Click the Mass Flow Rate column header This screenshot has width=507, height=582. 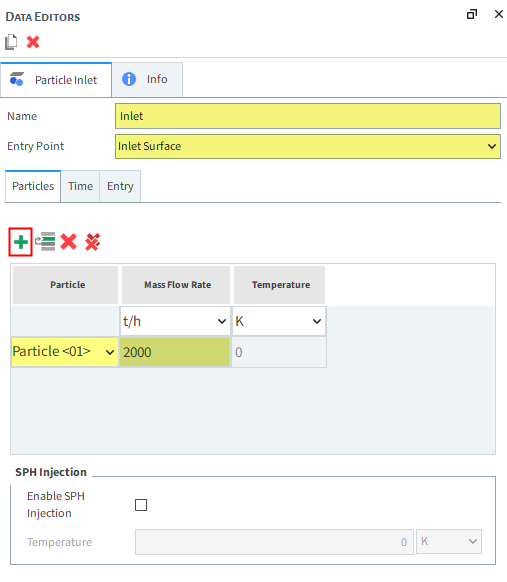pyautogui.click(x=176, y=285)
